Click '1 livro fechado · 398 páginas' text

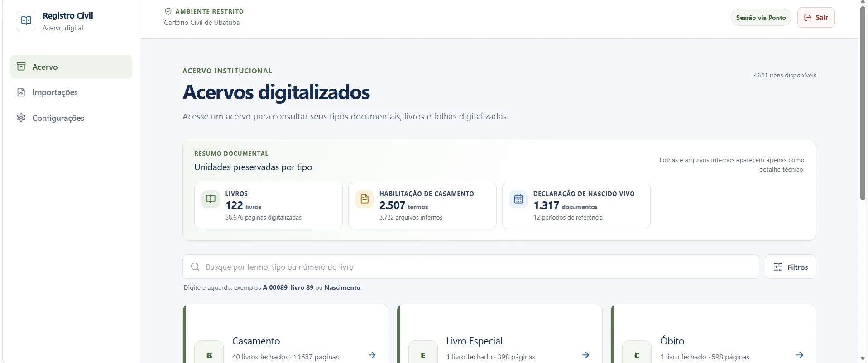coord(491,357)
